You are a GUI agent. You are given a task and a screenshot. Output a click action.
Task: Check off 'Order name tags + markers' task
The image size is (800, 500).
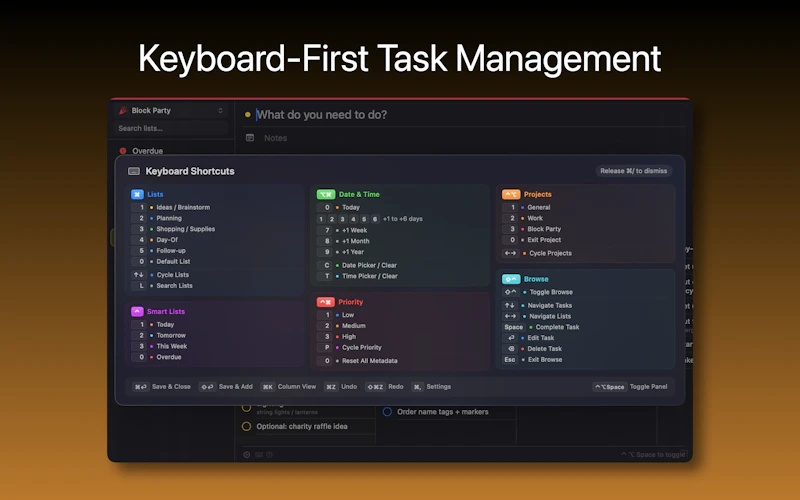click(387, 412)
